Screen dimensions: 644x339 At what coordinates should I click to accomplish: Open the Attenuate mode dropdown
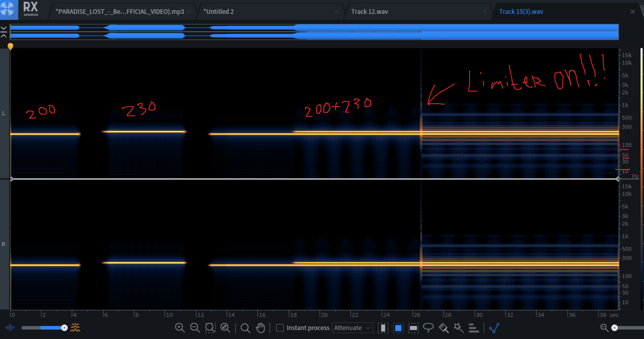click(x=352, y=328)
